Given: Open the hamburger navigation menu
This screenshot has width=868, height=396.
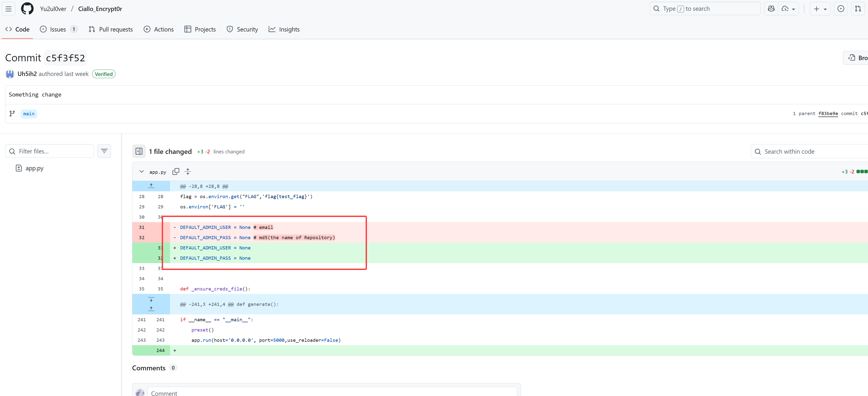Looking at the screenshot, I should point(8,9).
